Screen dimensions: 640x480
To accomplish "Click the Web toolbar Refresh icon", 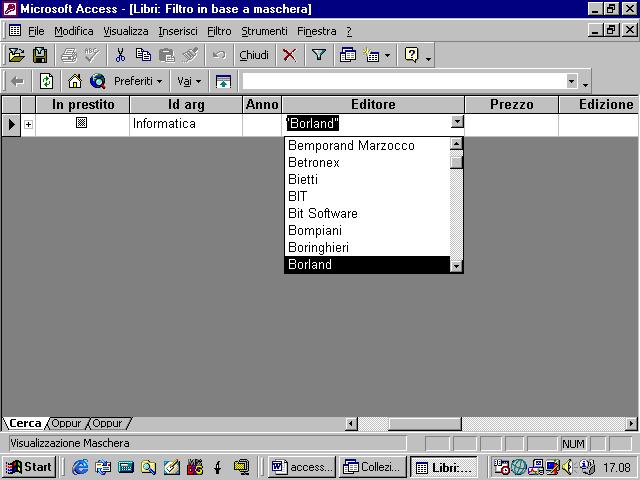I will [x=46, y=81].
